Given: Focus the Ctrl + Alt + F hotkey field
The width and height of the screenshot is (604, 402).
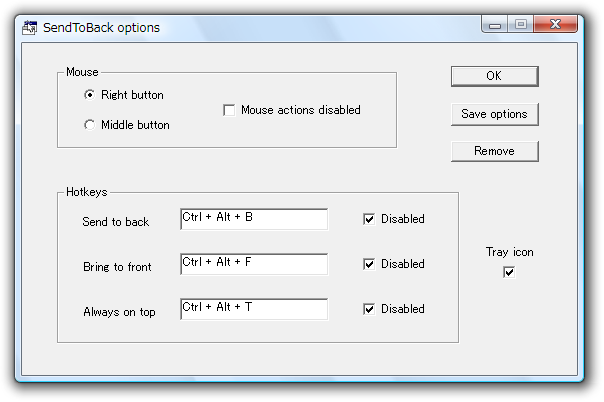Looking at the screenshot, I should coord(254,264).
